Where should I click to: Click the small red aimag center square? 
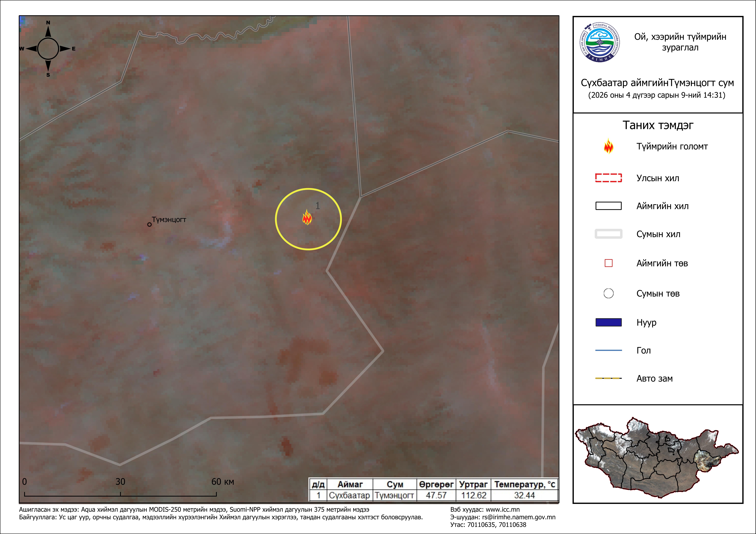(x=608, y=263)
